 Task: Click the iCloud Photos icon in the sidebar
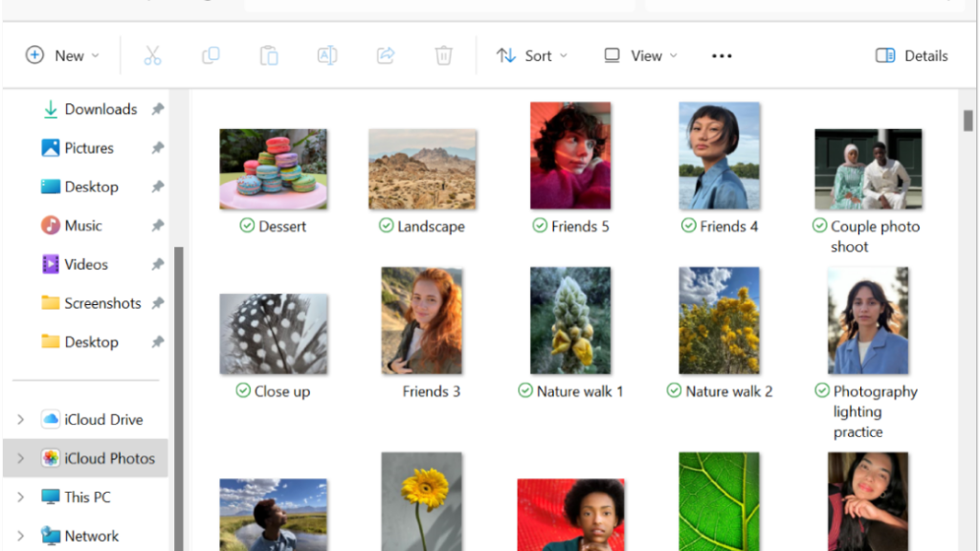click(52, 458)
